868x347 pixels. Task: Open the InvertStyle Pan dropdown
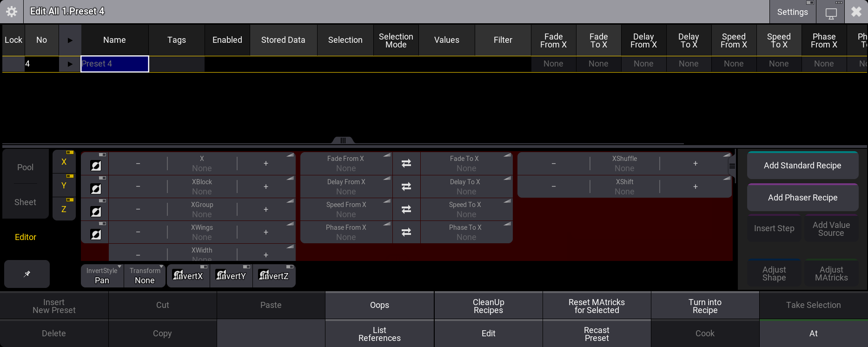coord(102,276)
